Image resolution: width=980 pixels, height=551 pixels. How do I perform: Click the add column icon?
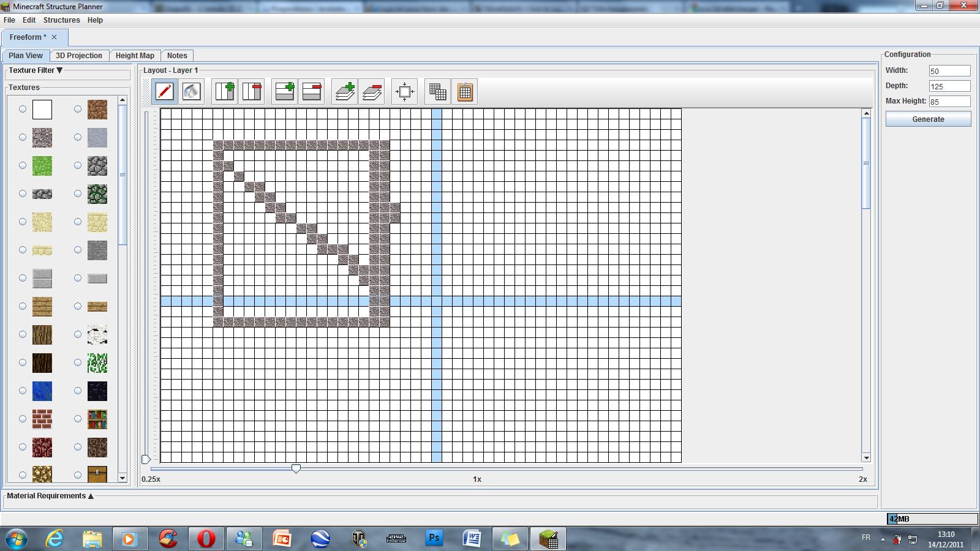coord(225,92)
